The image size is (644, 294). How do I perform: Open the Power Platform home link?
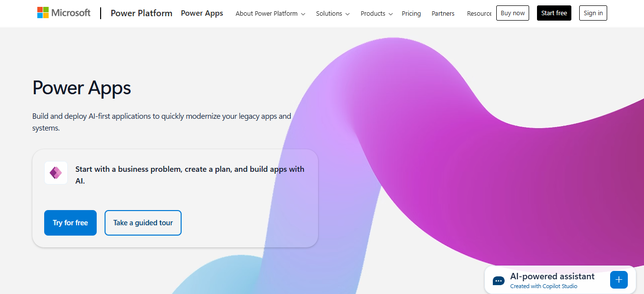pyautogui.click(x=141, y=13)
